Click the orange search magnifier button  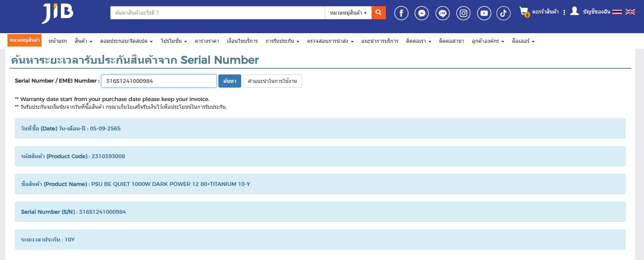click(379, 13)
